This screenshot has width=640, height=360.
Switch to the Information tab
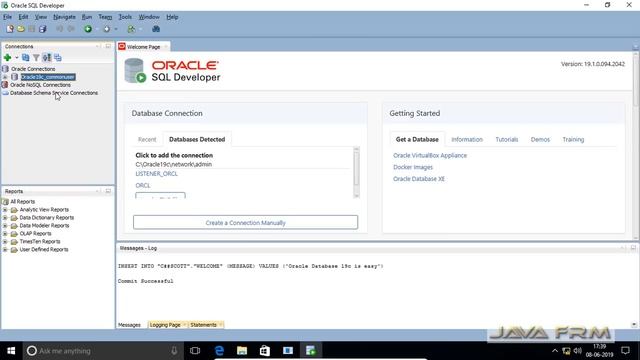(x=467, y=139)
